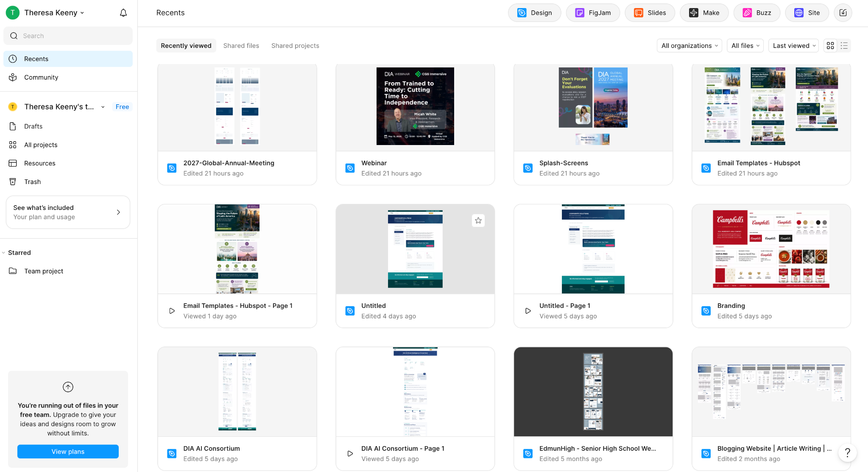Open the Webinar file thumbnail
This screenshot has width=868, height=472.
click(x=415, y=107)
